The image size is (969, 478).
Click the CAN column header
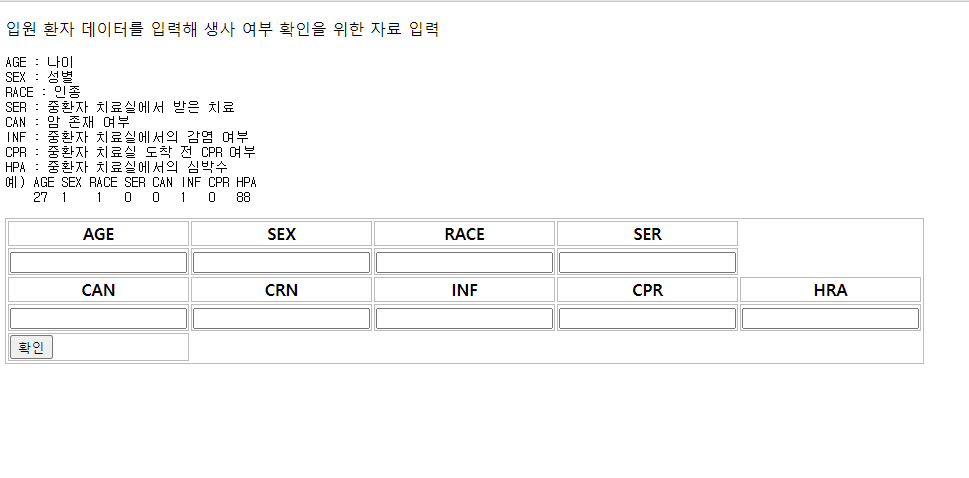(x=98, y=290)
